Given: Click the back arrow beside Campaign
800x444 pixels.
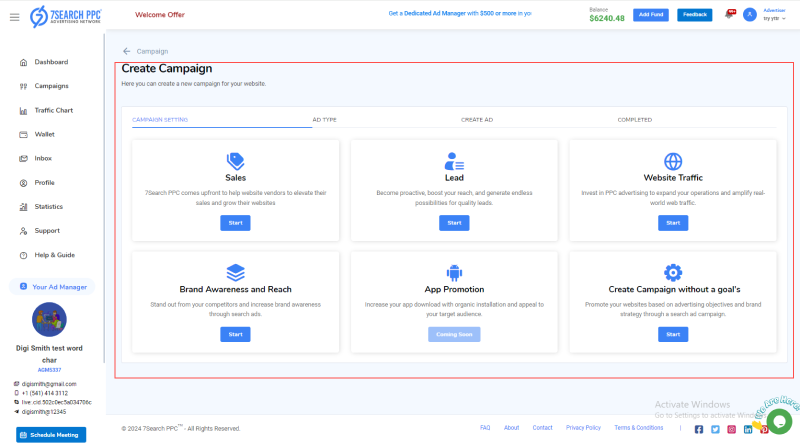Looking at the screenshot, I should (127, 51).
